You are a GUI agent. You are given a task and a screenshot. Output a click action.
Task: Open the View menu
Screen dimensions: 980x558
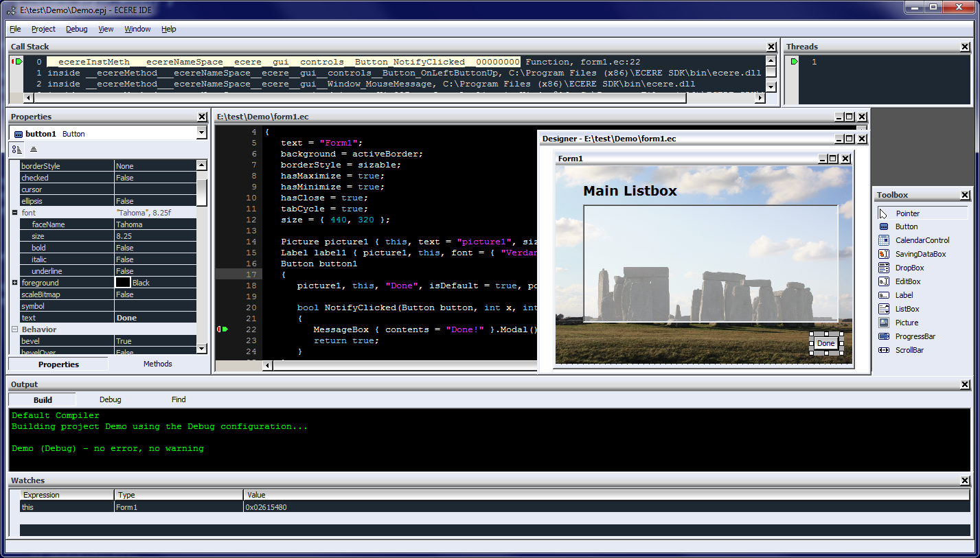click(x=106, y=29)
